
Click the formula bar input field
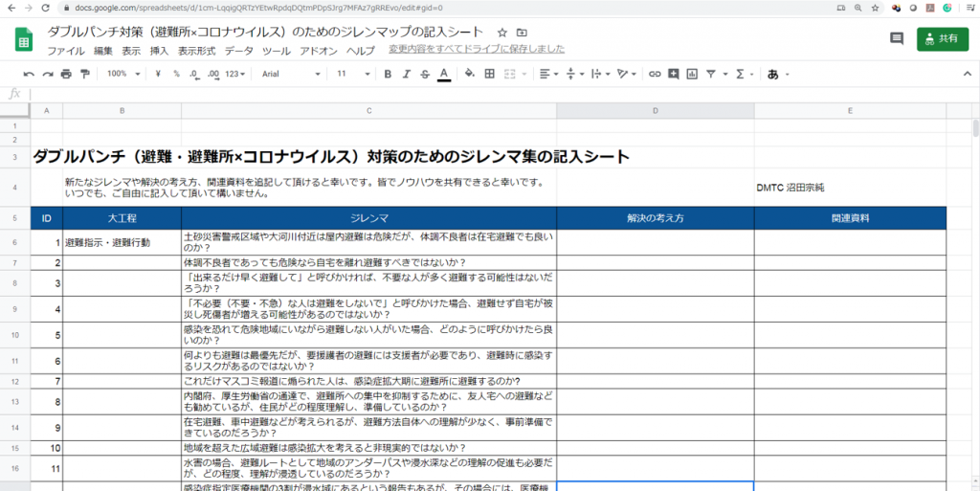pos(479,94)
